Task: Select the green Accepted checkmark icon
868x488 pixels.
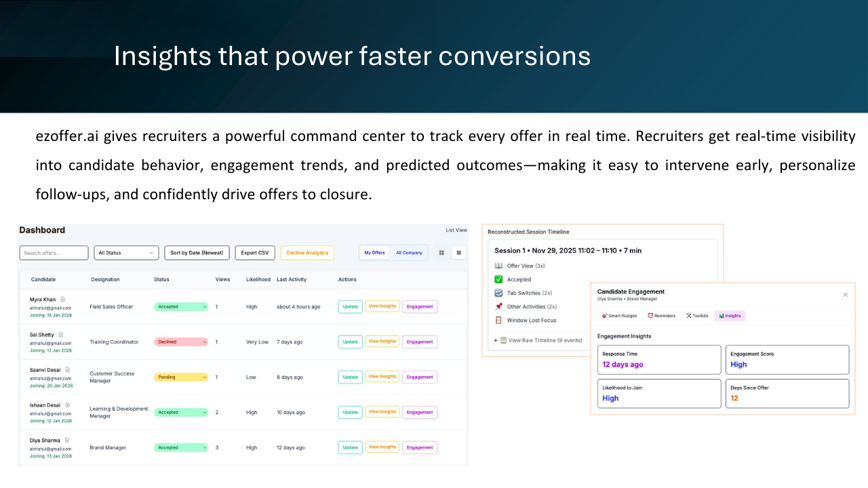Action: (x=498, y=279)
